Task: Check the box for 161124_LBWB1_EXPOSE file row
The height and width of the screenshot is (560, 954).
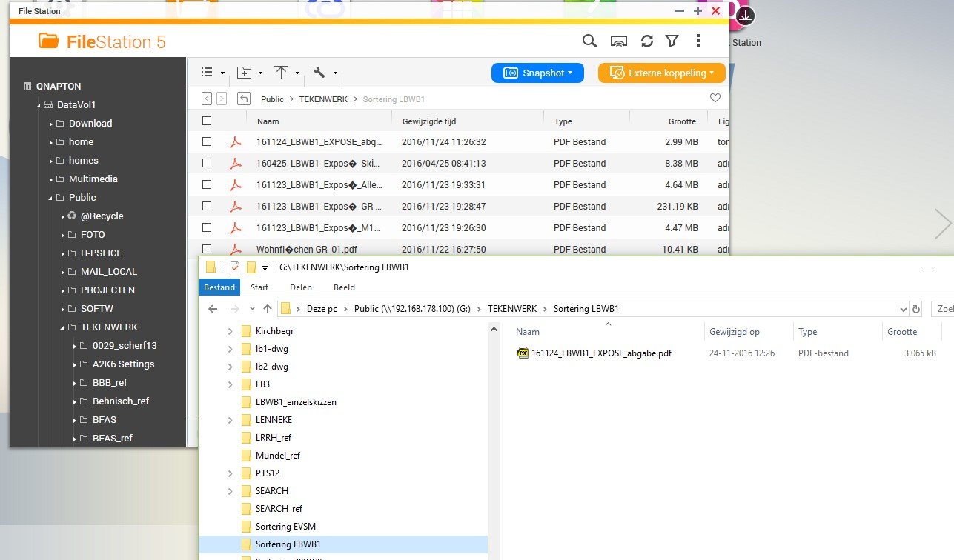Action: pyautogui.click(x=208, y=141)
